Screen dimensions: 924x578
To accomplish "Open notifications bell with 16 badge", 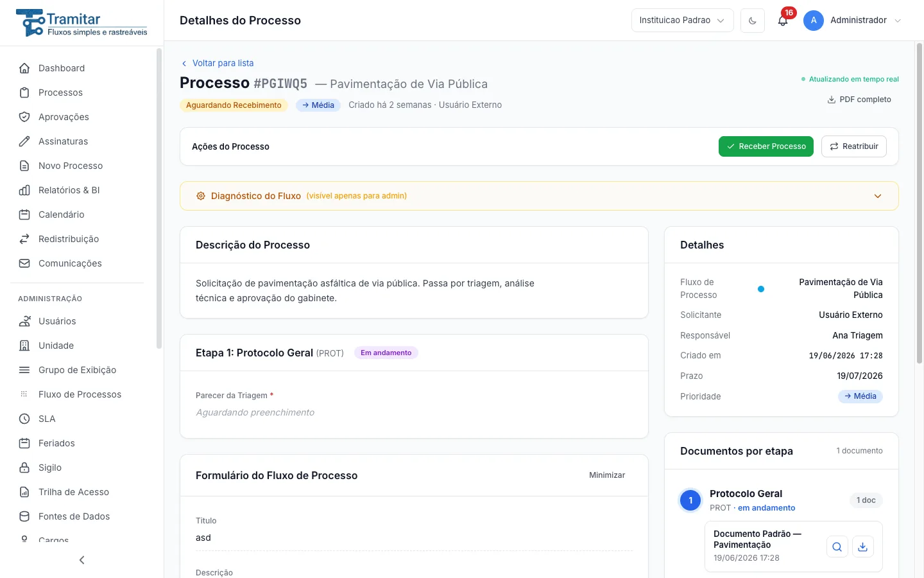I will 783,20.
